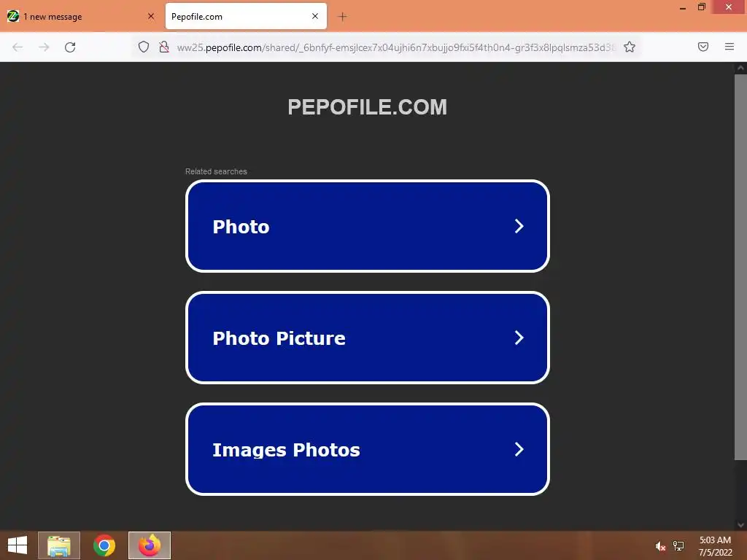Click the muted volume tray icon
Image resolution: width=747 pixels, height=560 pixels.
click(x=659, y=546)
